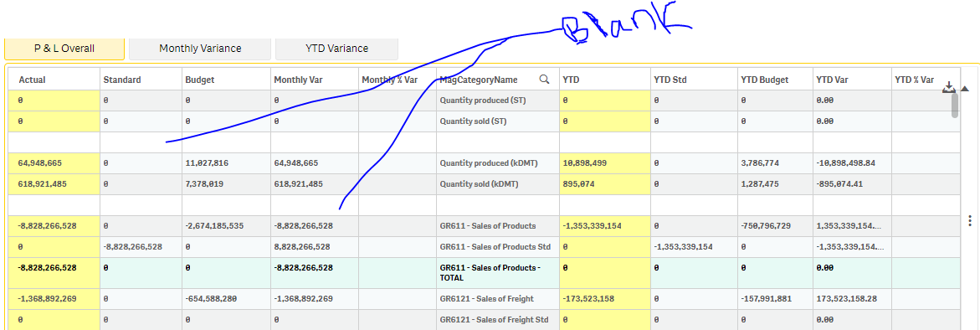This screenshot has width=980, height=330.
Task: Click YTD Budget value -157,991,881
Action: click(767, 299)
